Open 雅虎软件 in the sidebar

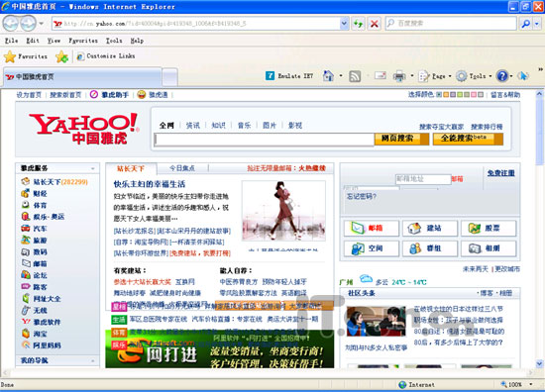pos(41,322)
